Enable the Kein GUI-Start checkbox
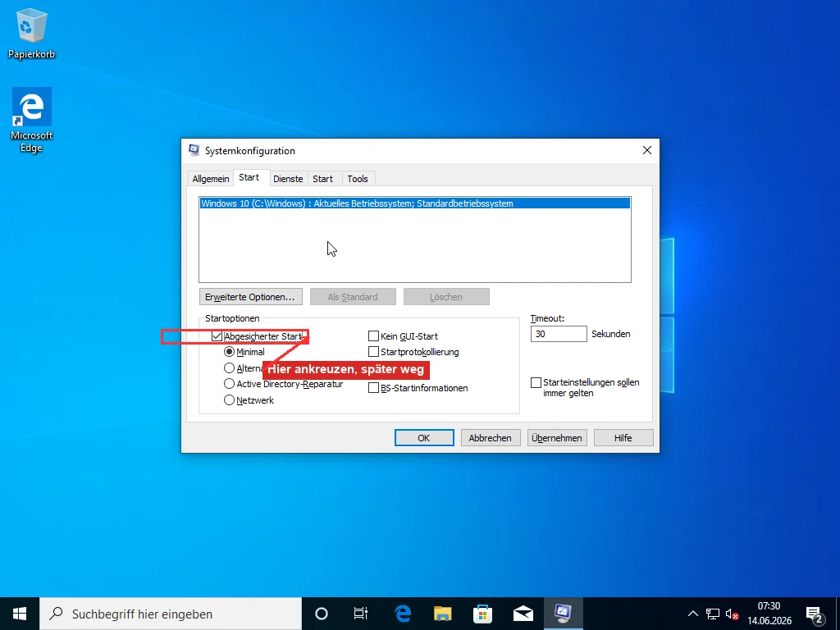 coord(373,336)
